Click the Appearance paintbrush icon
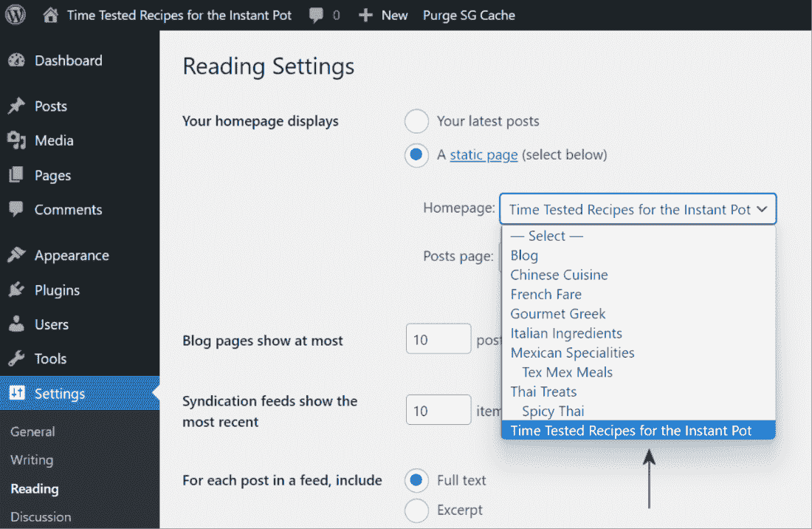Image resolution: width=812 pixels, height=529 pixels. [x=16, y=255]
